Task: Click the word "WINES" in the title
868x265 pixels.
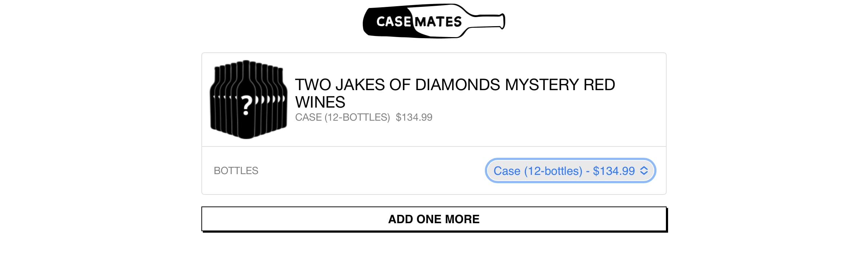Action: click(320, 102)
